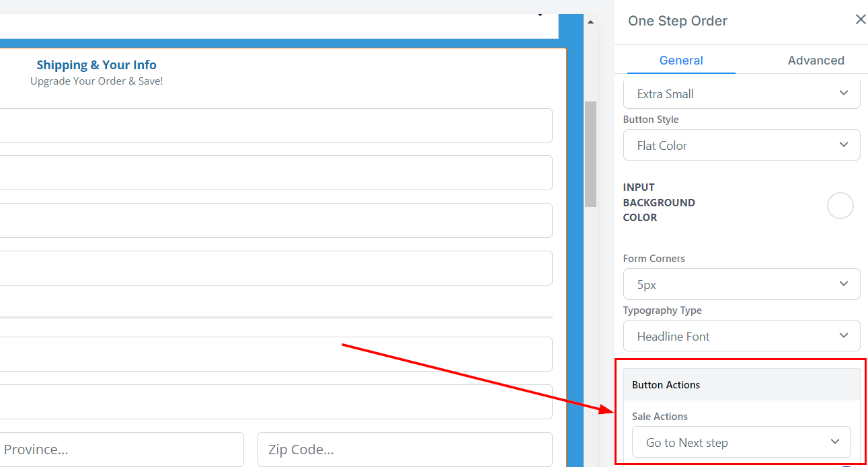Click the page editor scrollbar thumb

click(590, 155)
